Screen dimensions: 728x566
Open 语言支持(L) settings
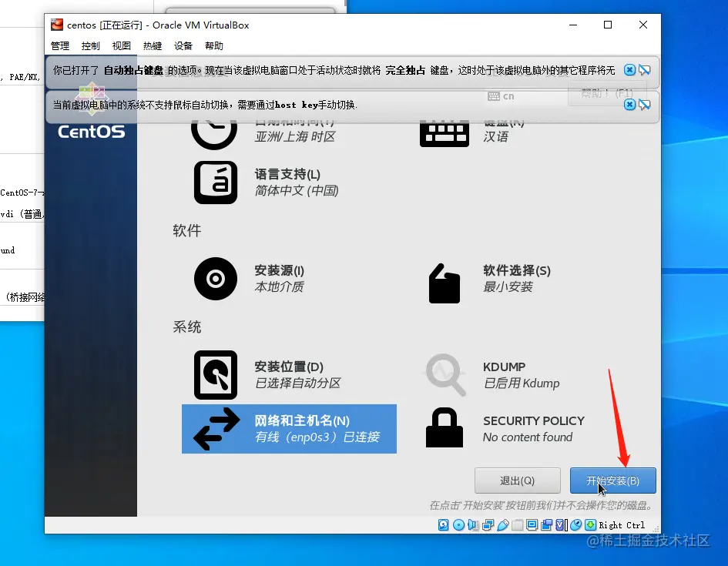287,175
